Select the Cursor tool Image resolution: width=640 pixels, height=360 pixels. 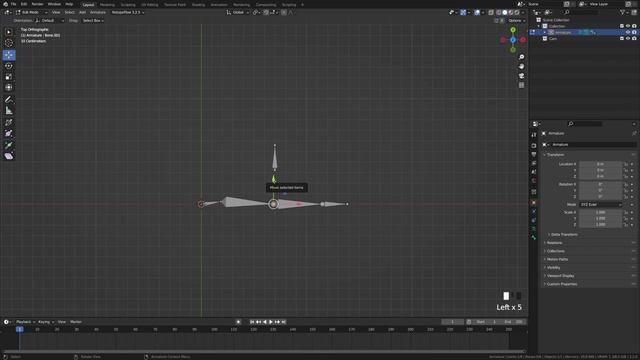point(9,43)
